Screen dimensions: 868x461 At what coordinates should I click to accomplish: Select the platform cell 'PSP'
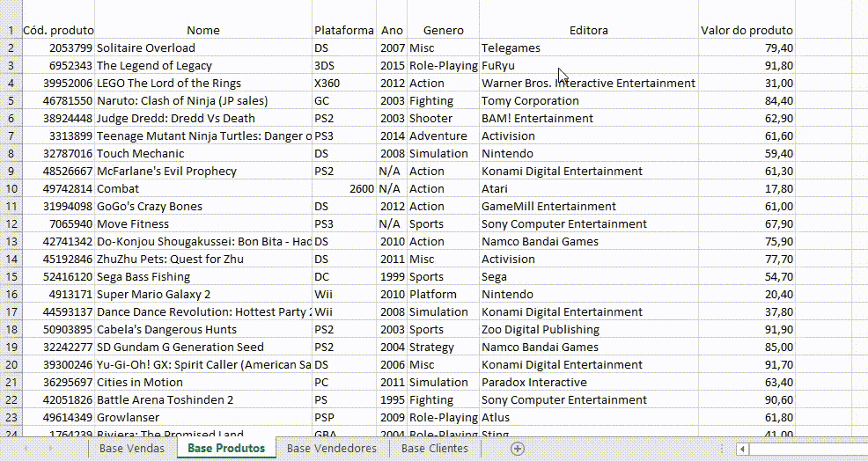[x=344, y=418]
